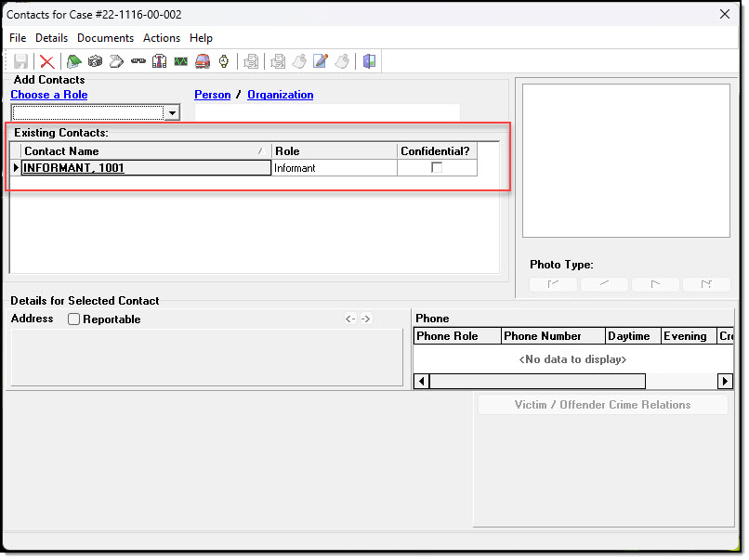Click the person search input field
Image resolution: width=749 pixels, height=560 pixels.
coord(327,113)
